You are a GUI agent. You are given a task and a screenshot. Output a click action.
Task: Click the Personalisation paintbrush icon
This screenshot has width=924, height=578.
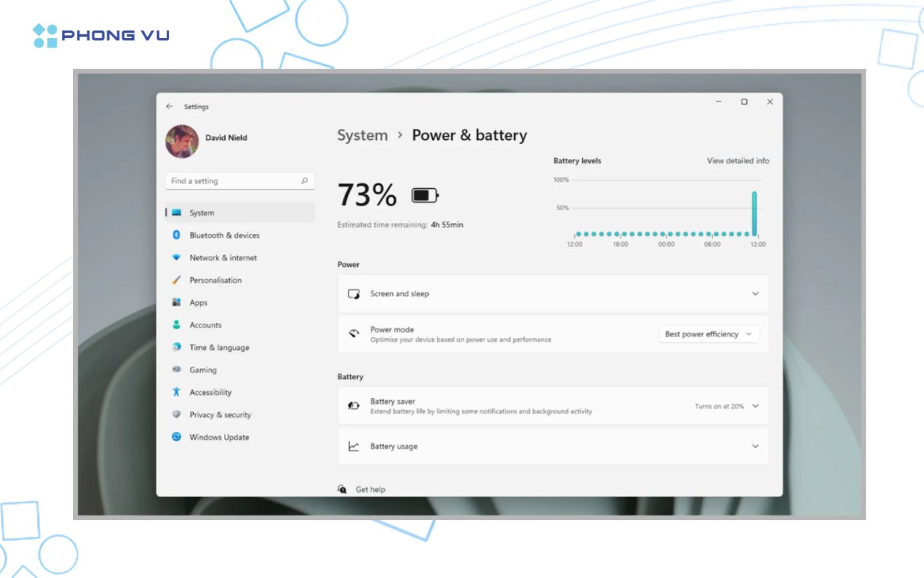point(176,280)
